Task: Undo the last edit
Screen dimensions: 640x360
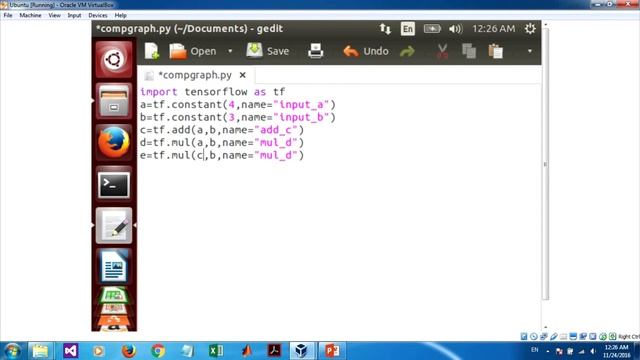Action: 366,51
